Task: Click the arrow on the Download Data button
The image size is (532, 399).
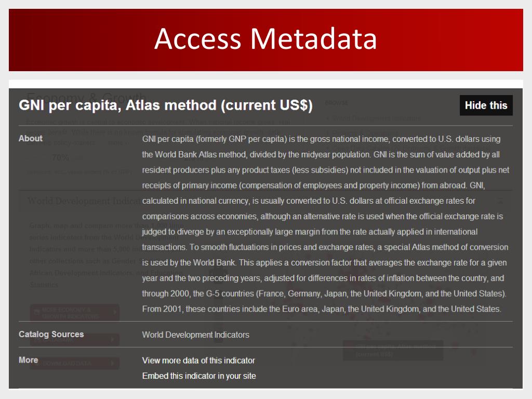Action: pyautogui.click(x=113, y=363)
